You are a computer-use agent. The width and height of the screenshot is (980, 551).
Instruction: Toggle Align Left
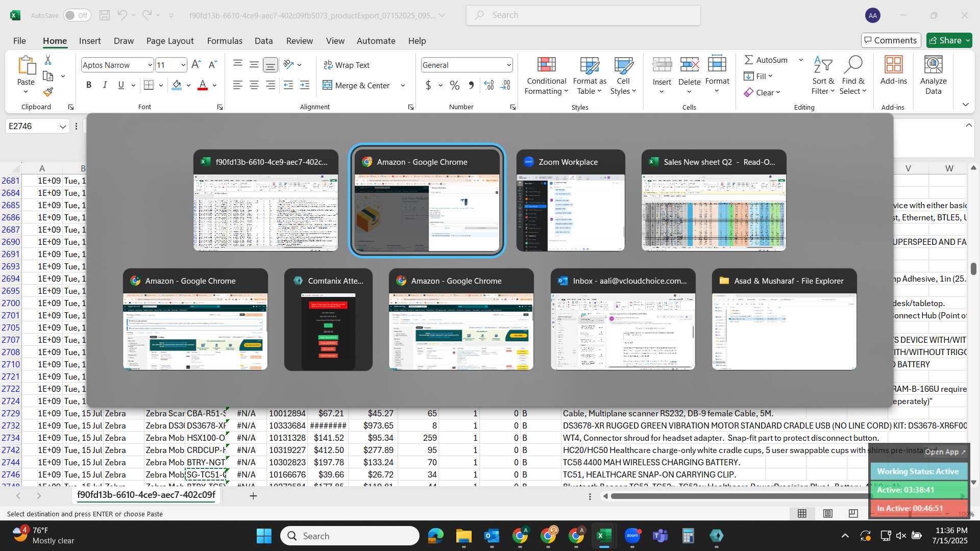[238, 85]
